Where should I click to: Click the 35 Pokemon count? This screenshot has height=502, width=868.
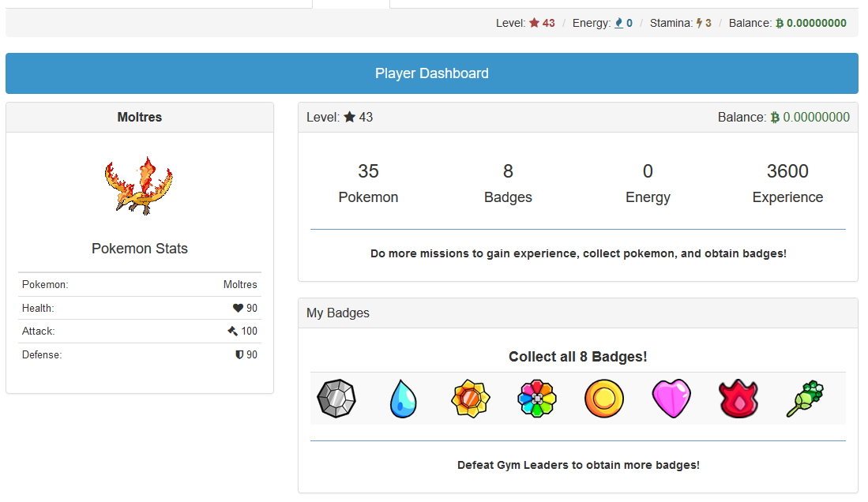point(368,171)
